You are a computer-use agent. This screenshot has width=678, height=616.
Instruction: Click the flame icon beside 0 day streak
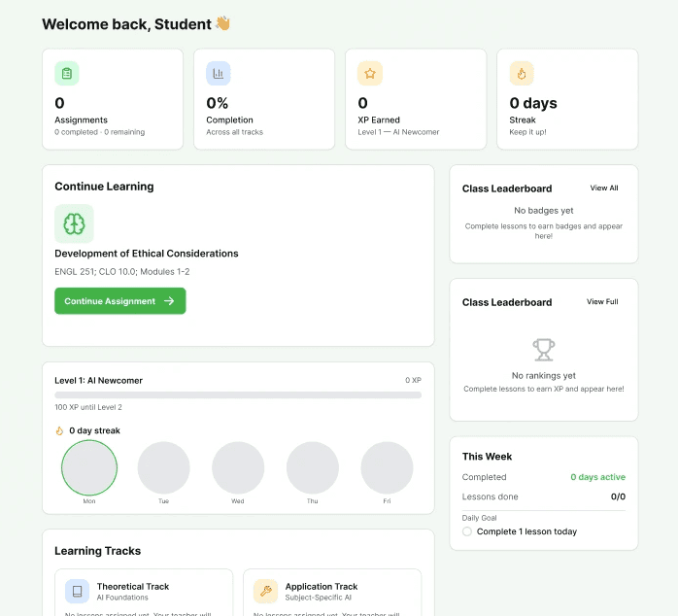pyautogui.click(x=59, y=430)
